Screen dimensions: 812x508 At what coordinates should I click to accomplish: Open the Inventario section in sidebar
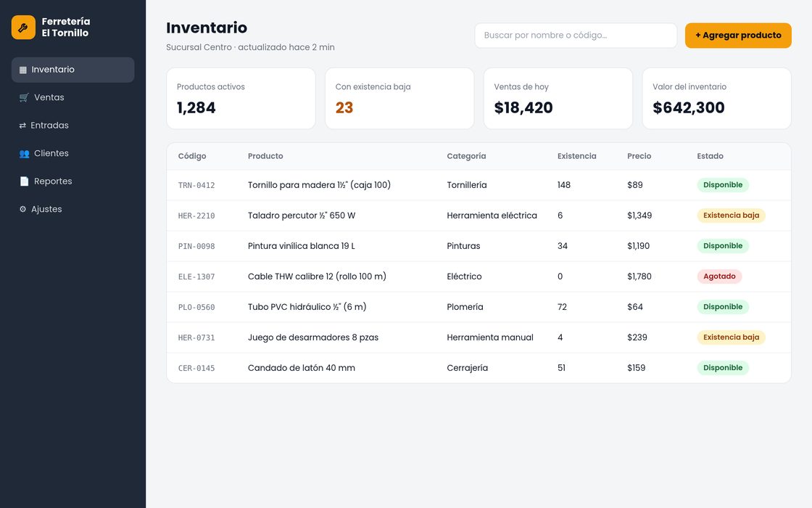click(73, 70)
